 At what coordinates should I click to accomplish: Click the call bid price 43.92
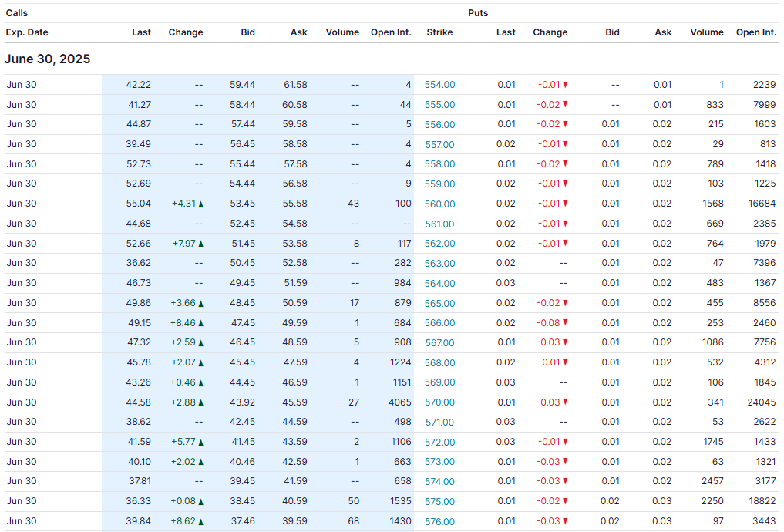243,402
